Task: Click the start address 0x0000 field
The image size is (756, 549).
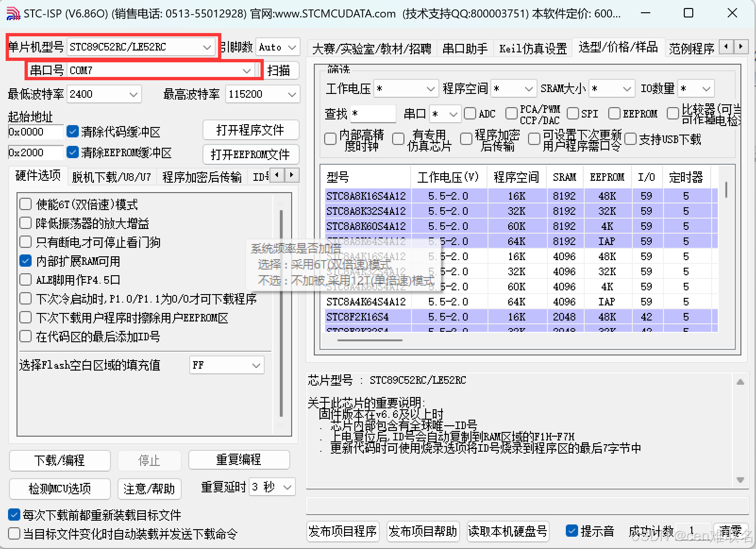Action: 35,132
